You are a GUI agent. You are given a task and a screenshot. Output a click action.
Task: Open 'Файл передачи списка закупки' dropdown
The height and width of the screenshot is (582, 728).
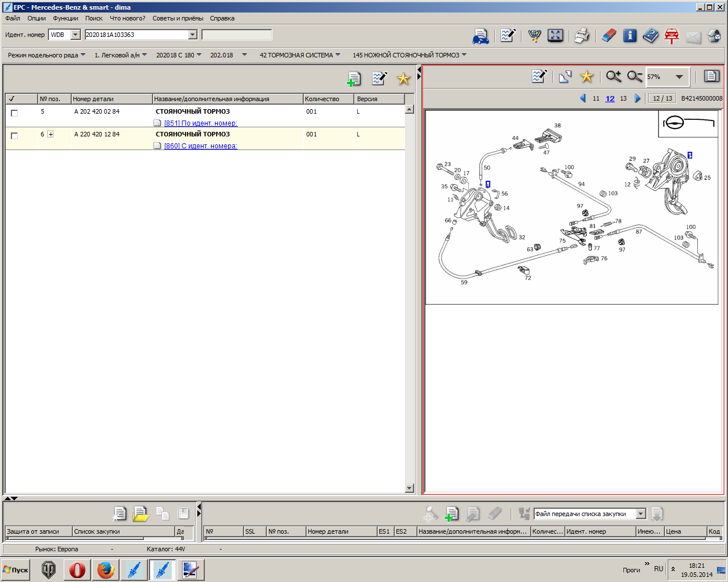pos(641,514)
